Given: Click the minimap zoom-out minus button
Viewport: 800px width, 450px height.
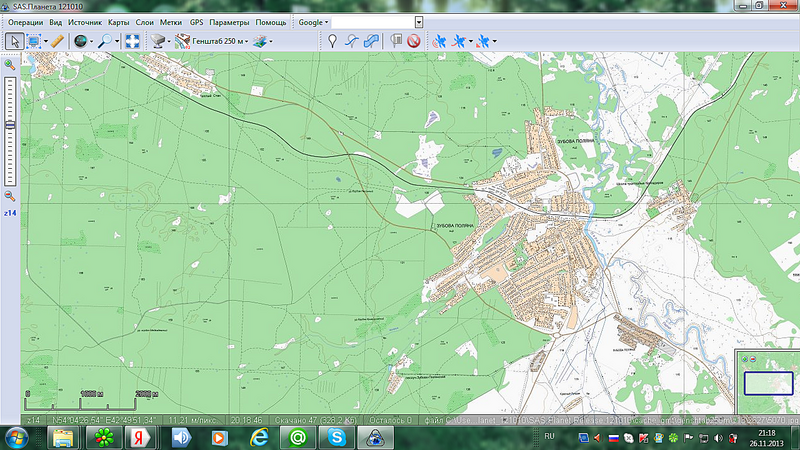Looking at the screenshot, I should click(753, 359).
